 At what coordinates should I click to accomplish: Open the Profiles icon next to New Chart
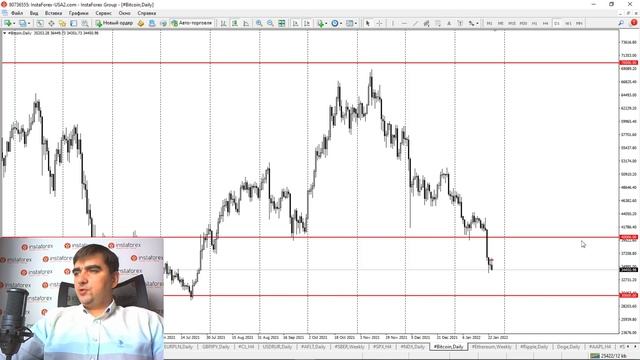click(24, 23)
